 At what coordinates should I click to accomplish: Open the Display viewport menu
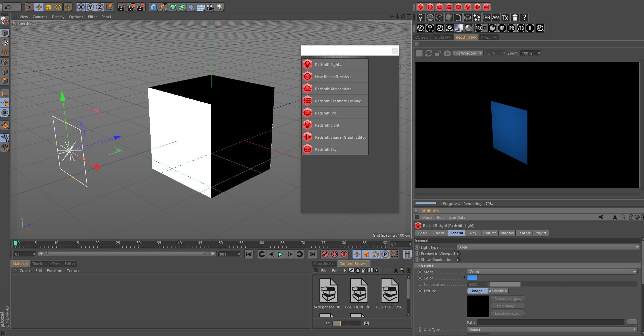(x=58, y=17)
